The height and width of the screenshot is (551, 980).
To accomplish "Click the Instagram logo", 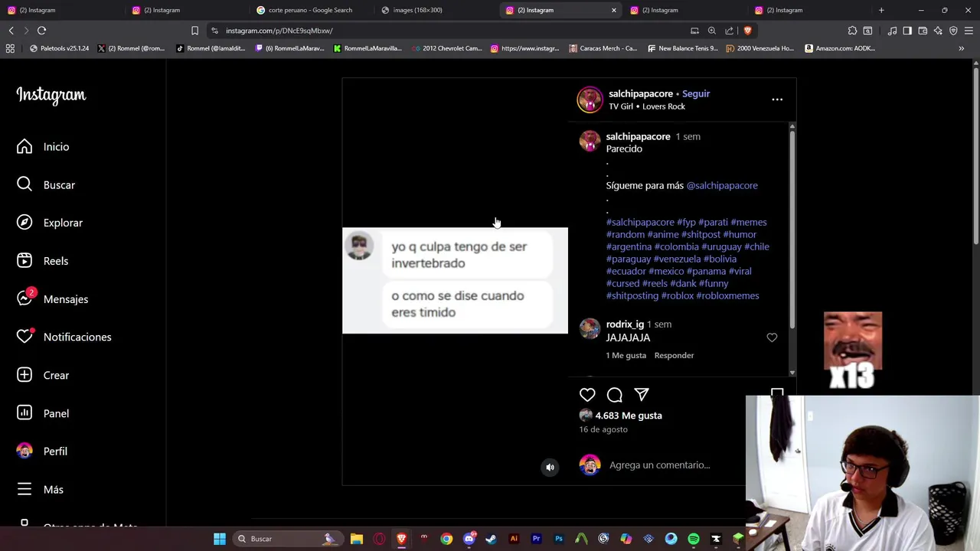I will (x=51, y=95).
